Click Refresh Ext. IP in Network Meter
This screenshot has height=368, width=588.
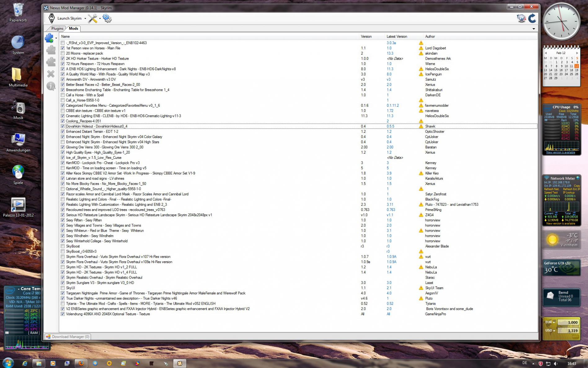coord(571,189)
